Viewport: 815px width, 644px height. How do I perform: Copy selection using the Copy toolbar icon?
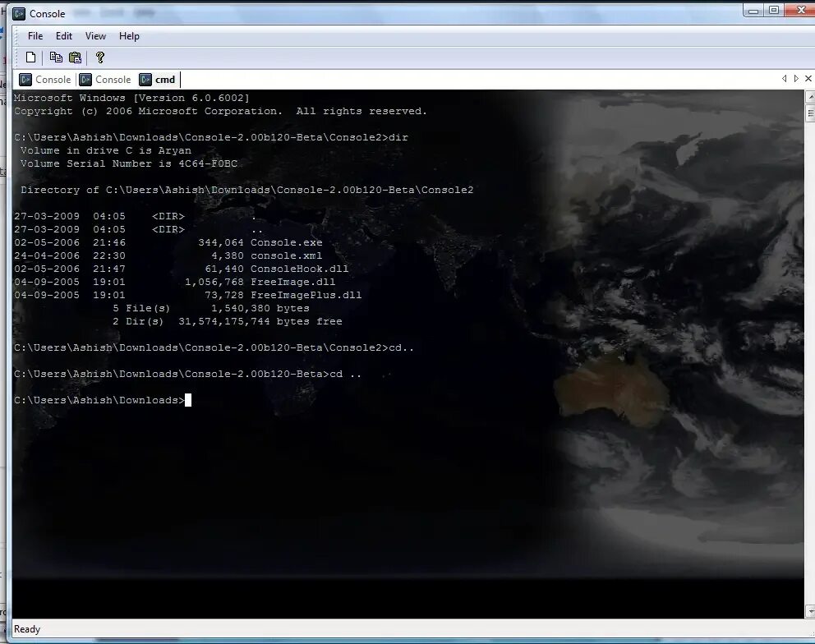point(56,57)
